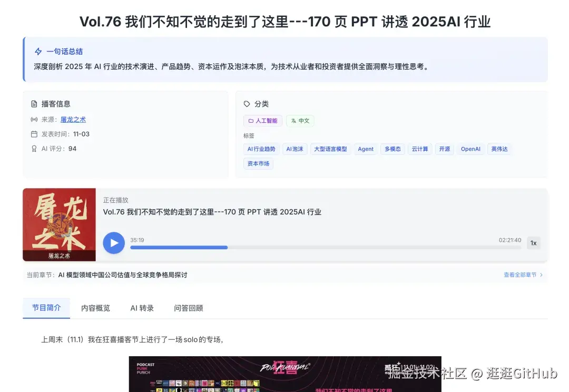Click the category icon inside the 人工智能 chip
Image resolution: width=569 pixels, height=392 pixels.
[x=250, y=121]
